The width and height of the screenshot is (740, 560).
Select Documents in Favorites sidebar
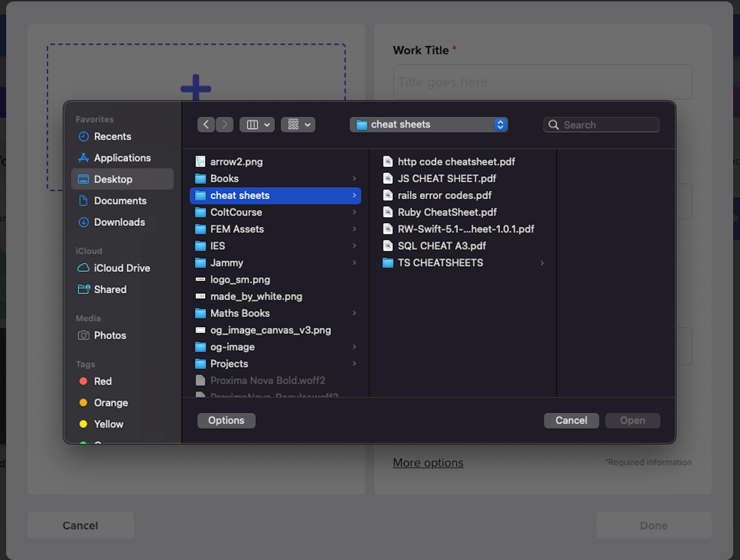click(120, 201)
